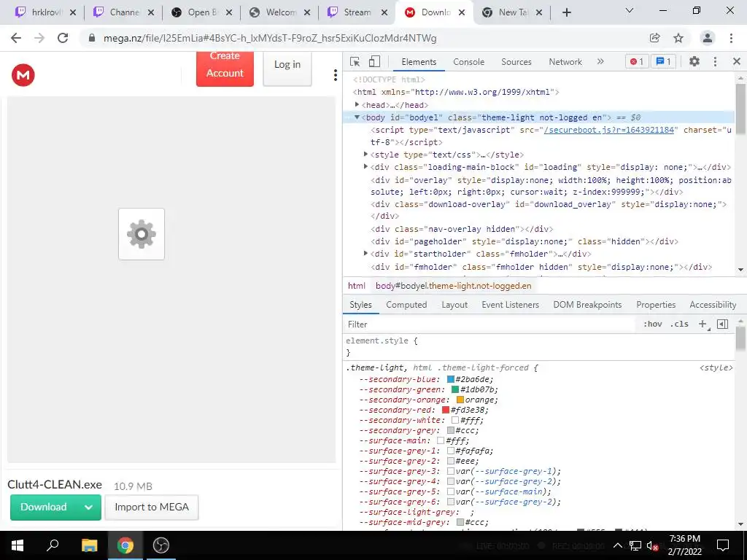The width and height of the screenshot is (747, 560).
Task: Open the Chrome three-dot menu
Action: pyautogui.click(x=731, y=38)
